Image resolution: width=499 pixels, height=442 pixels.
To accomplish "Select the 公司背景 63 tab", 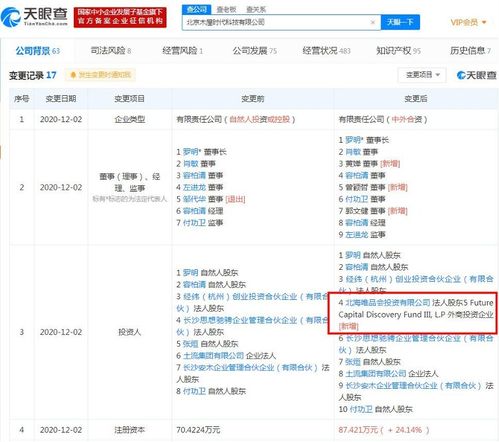I will coord(37,51).
